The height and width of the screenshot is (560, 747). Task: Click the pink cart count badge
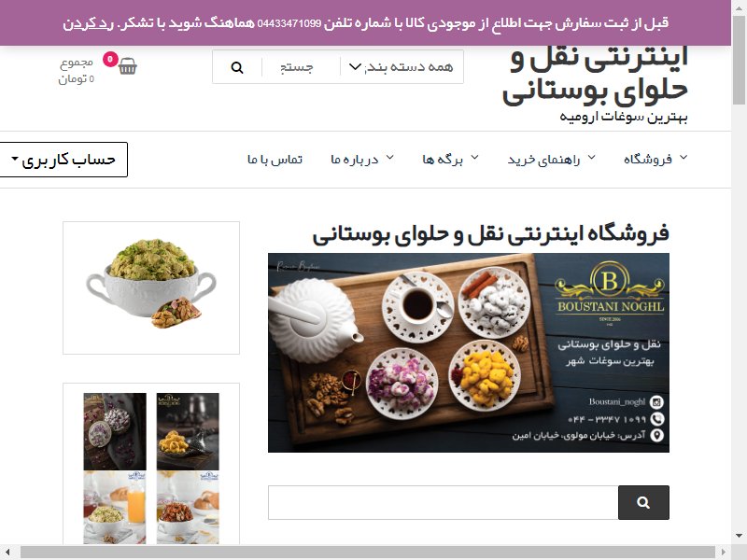110,59
